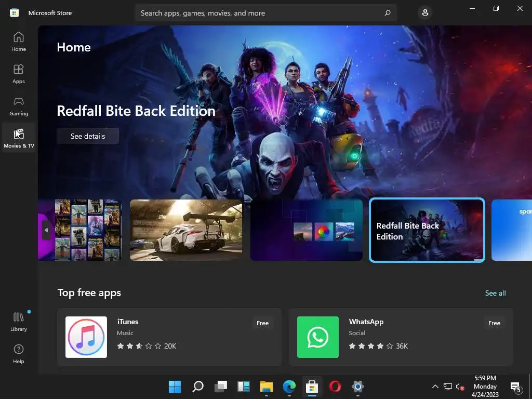Open See all top free apps
Viewport: 532px width, 399px height.
[x=495, y=293]
